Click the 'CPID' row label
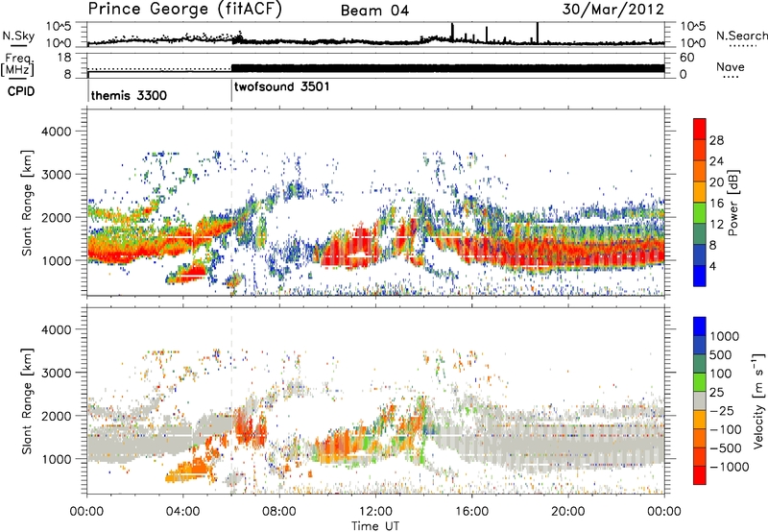This screenshot has height=532, width=768. [x=21, y=91]
